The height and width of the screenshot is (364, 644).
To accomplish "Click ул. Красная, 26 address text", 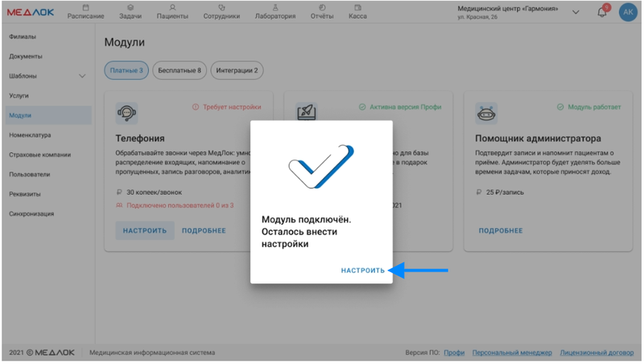I will pyautogui.click(x=477, y=17).
